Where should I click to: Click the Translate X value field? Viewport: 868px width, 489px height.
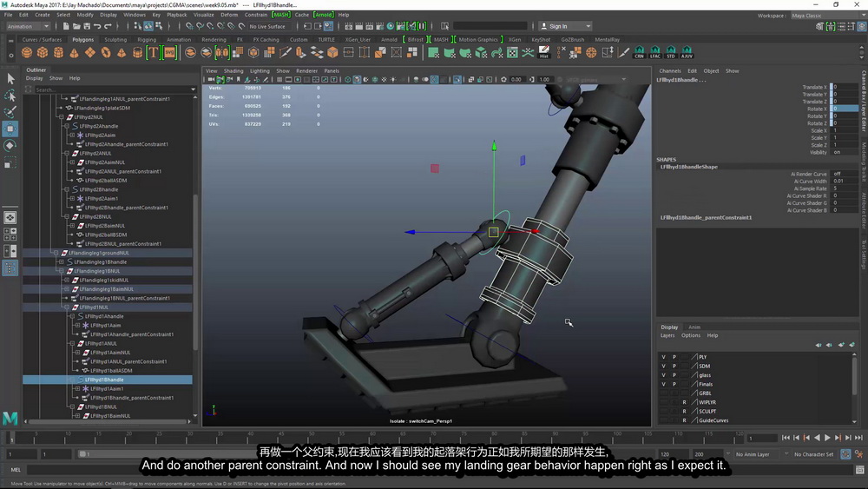click(845, 87)
